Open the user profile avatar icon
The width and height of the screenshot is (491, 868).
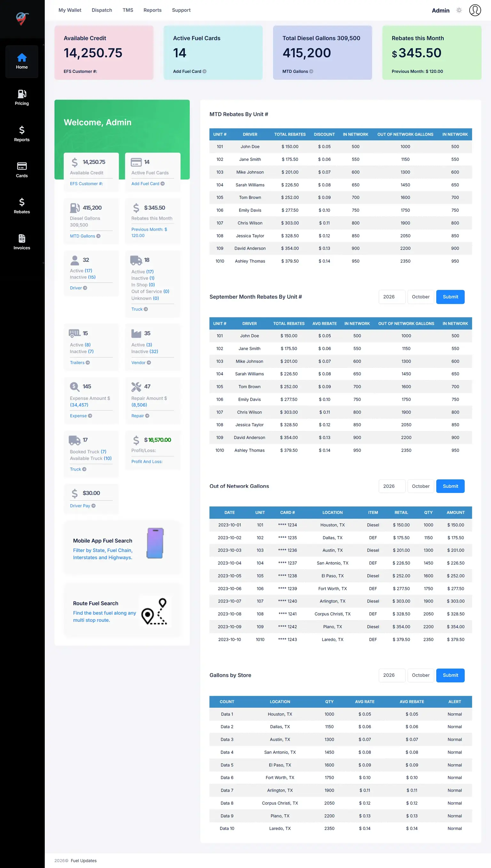[475, 10]
